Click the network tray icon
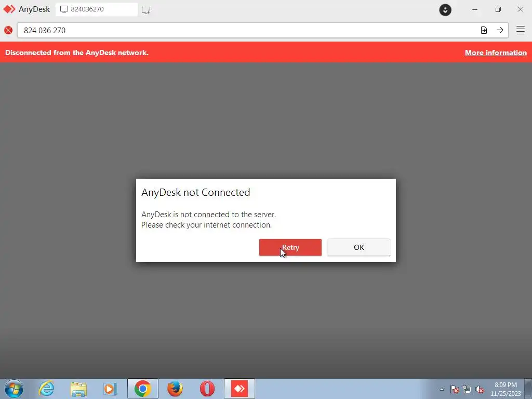The width and height of the screenshot is (532, 399). pos(467,389)
